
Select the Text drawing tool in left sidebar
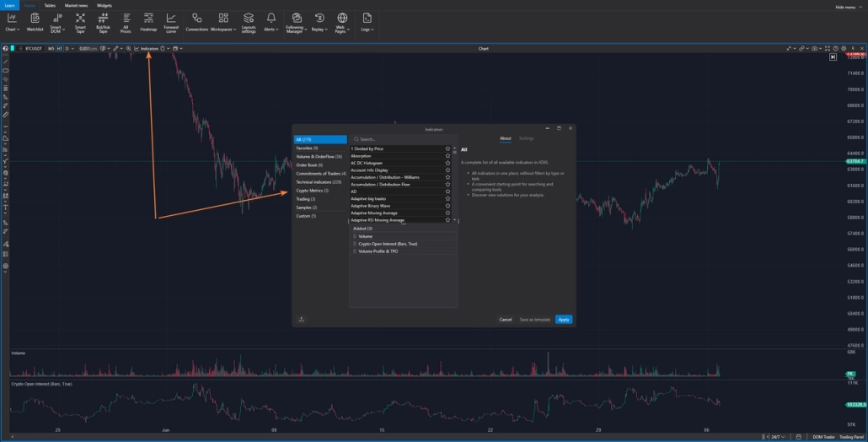(x=6, y=208)
